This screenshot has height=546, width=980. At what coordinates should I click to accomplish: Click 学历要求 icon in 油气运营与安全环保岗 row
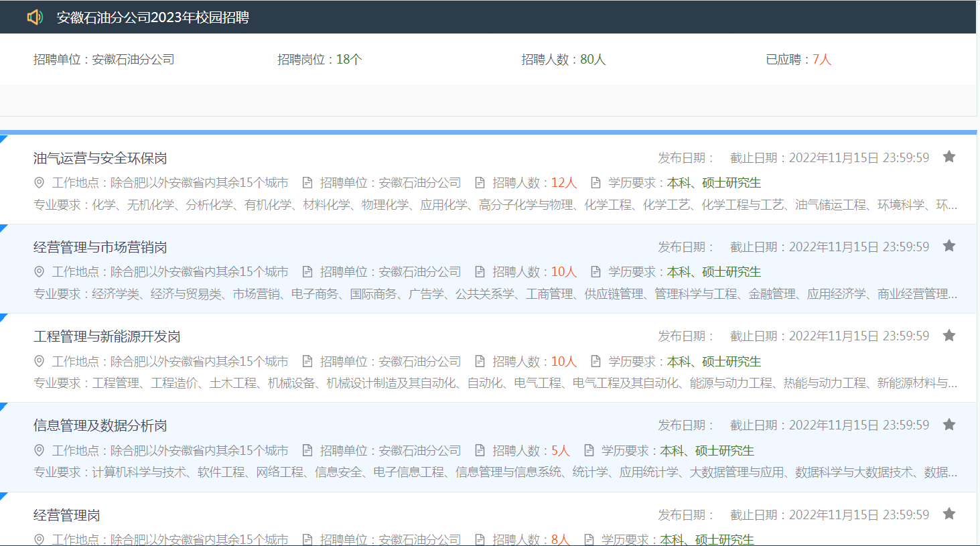tap(596, 183)
